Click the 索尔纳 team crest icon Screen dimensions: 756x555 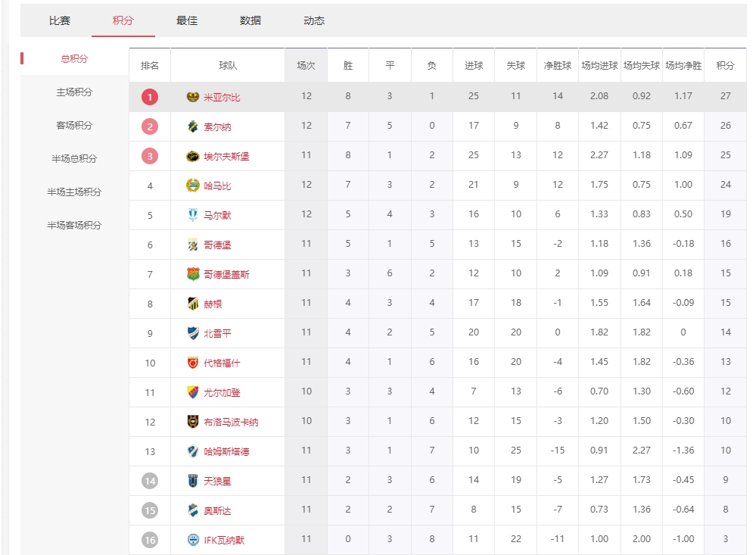click(x=193, y=126)
